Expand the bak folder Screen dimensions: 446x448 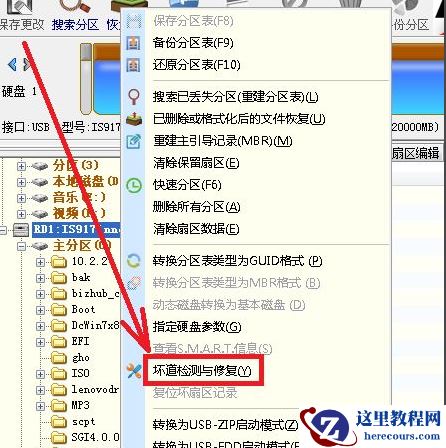40,278
